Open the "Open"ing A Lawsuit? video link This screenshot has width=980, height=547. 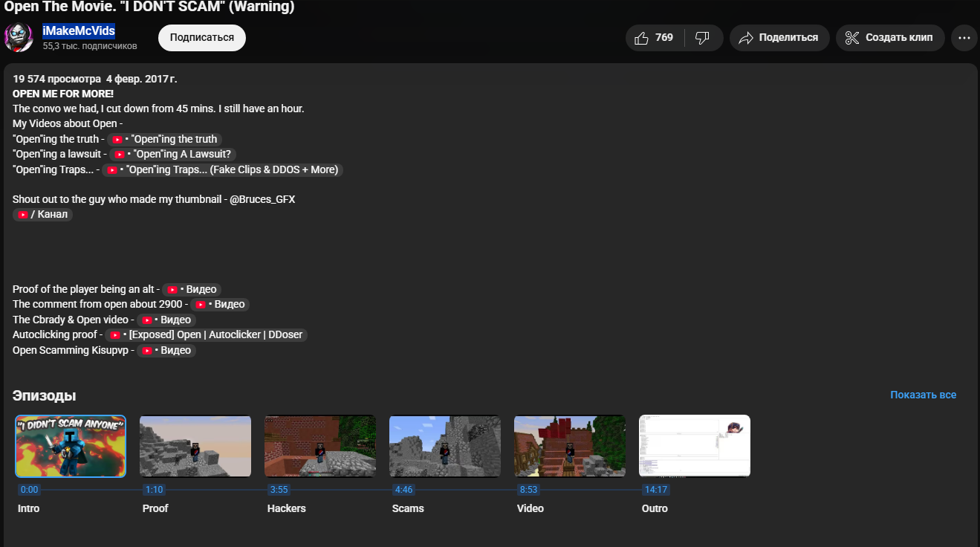tap(173, 155)
